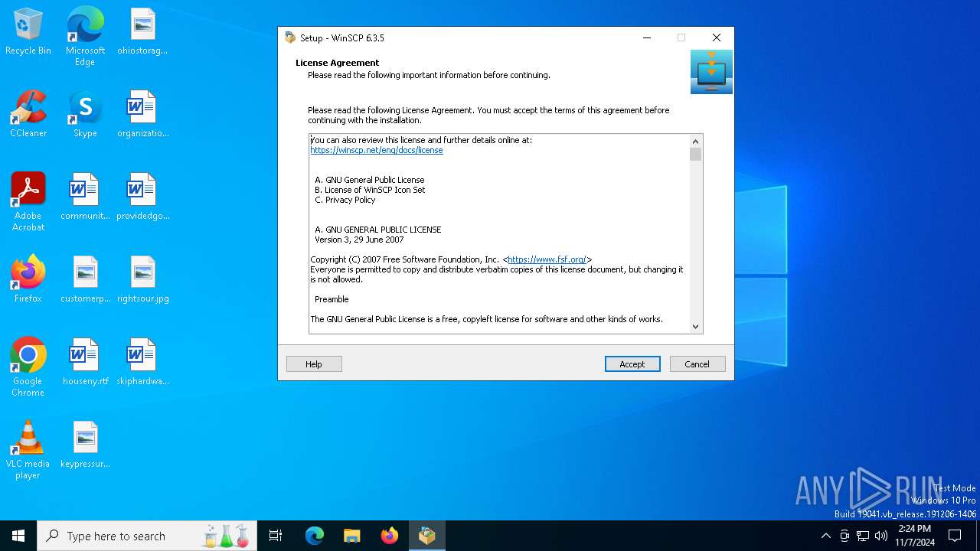Select the providedgo... Word document
Viewport: 980px width, 551px height.
click(142, 197)
